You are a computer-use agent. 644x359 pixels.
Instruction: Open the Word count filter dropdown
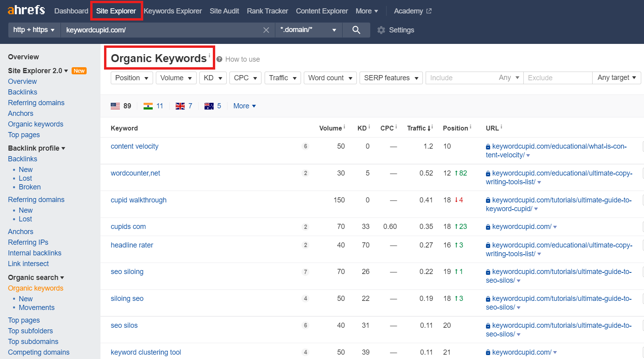pos(330,78)
